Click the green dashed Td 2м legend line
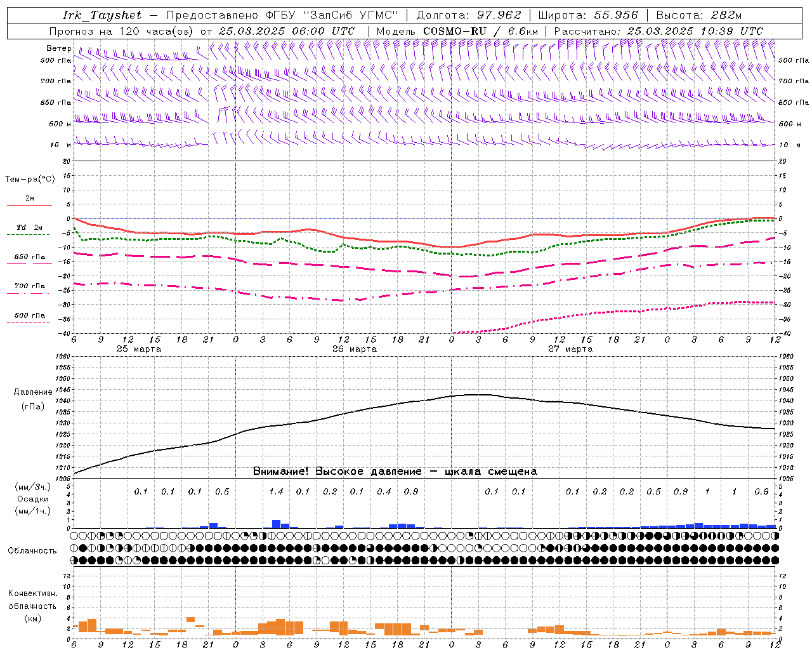Viewport: 812px width, 650px height. pyautogui.click(x=28, y=234)
